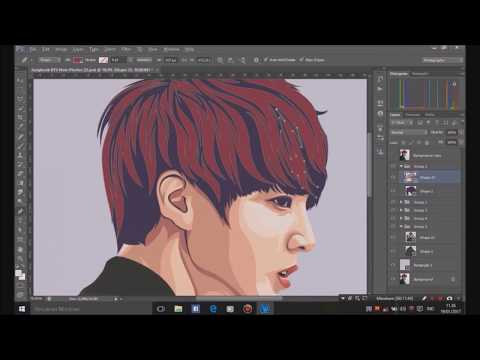This screenshot has width=480, height=360.
Task: Click the Windows Start button
Action: [x=22, y=309]
